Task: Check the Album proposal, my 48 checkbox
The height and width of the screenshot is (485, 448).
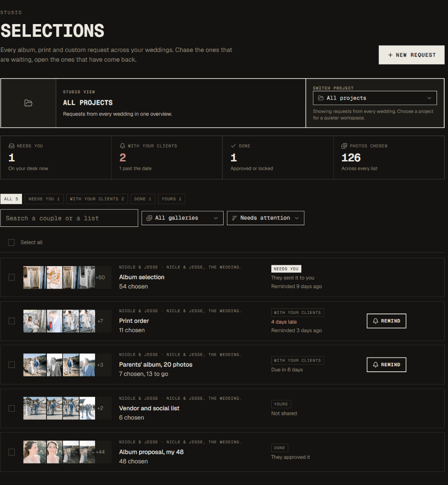Action: tap(11, 452)
